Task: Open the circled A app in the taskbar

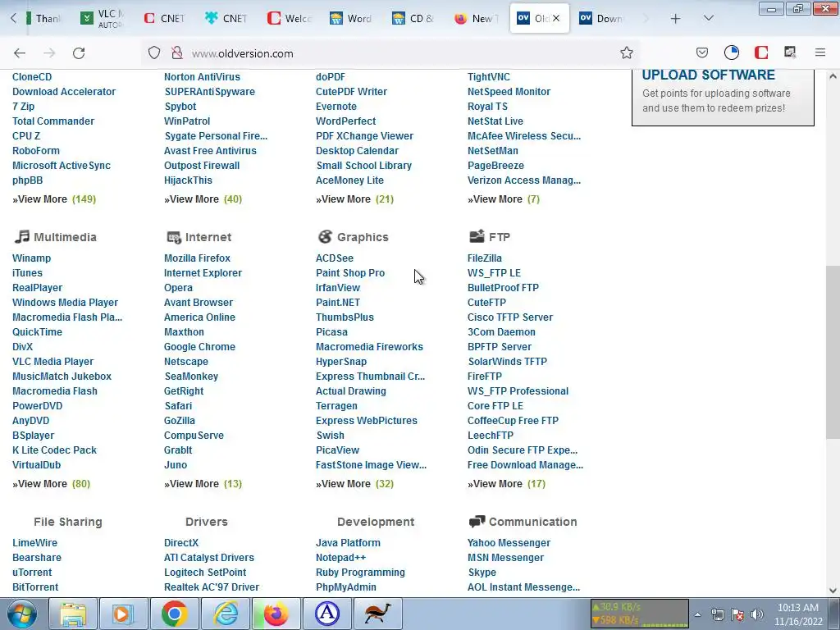Action: (x=327, y=614)
